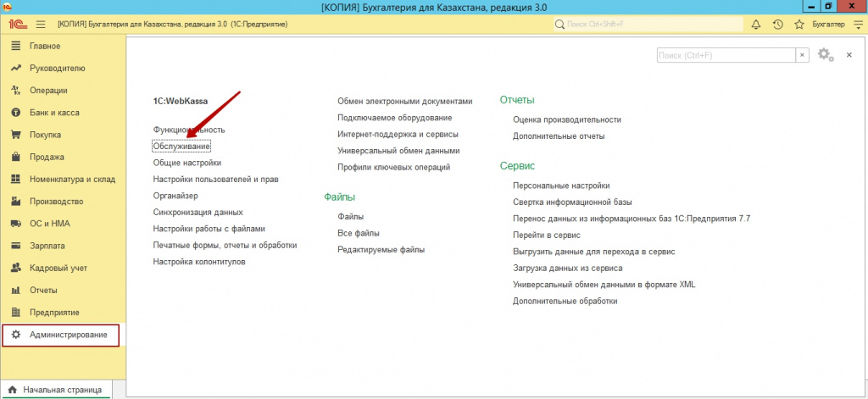Viewport: 868px width, 399px height.
Task: Click the Администрирование gear icon
Action: pos(16,335)
